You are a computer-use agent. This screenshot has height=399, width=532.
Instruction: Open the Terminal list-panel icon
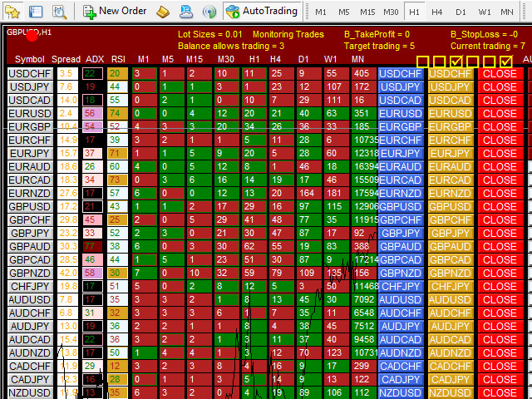pyautogui.click(x=36, y=12)
